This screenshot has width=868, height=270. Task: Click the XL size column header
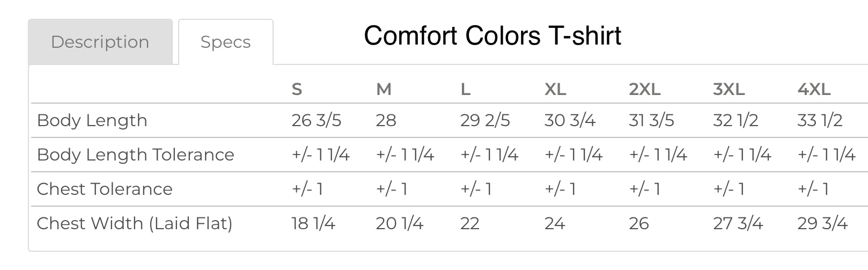555,89
